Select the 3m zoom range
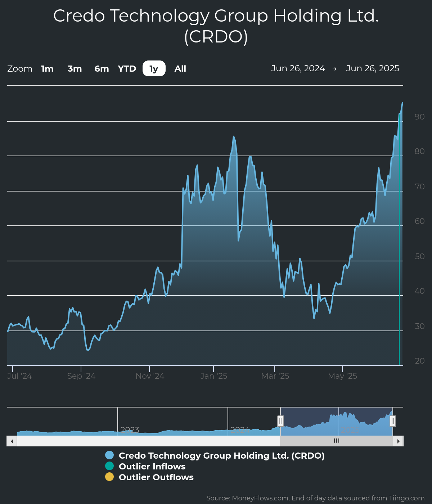432x504 pixels. click(x=75, y=69)
